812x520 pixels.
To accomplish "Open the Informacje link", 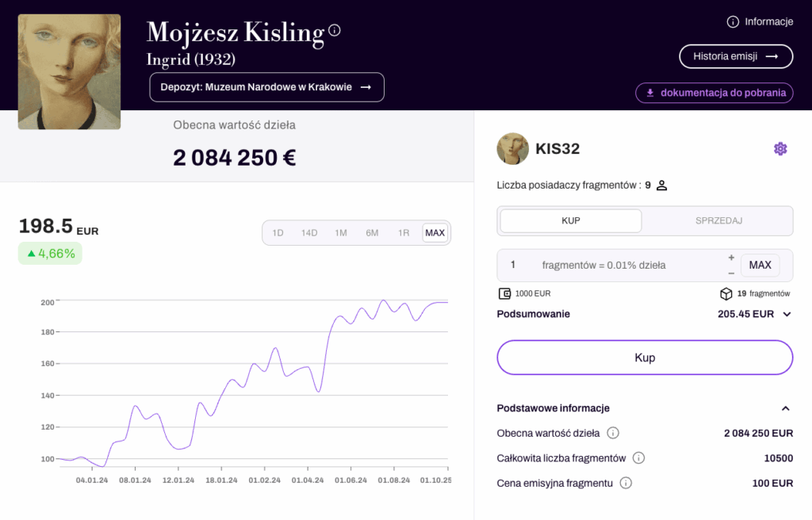I will point(760,21).
